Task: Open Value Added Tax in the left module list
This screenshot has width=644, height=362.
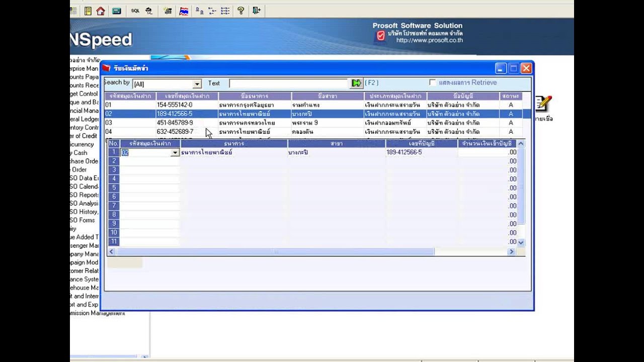Action: [x=85, y=237]
